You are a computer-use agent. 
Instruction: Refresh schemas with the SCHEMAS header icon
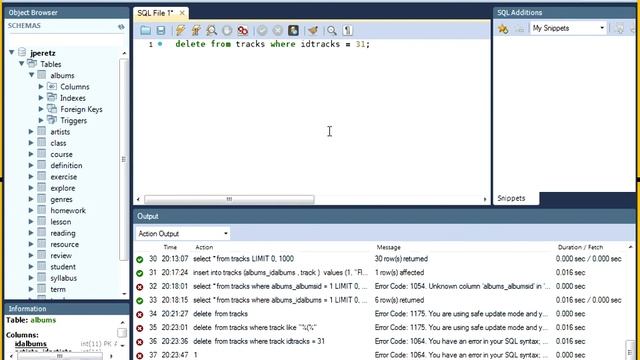tap(121, 27)
